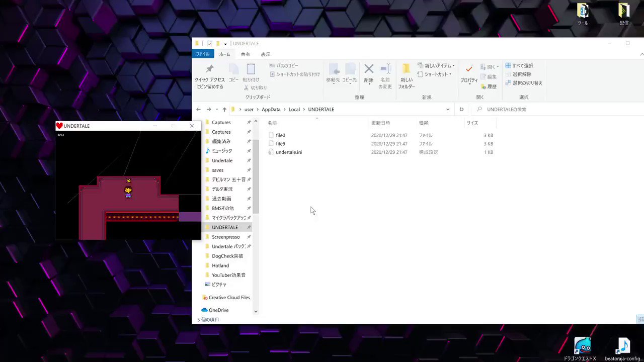Expand the address bar history dropdown
This screenshot has width=644, height=362.
(448, 109)
